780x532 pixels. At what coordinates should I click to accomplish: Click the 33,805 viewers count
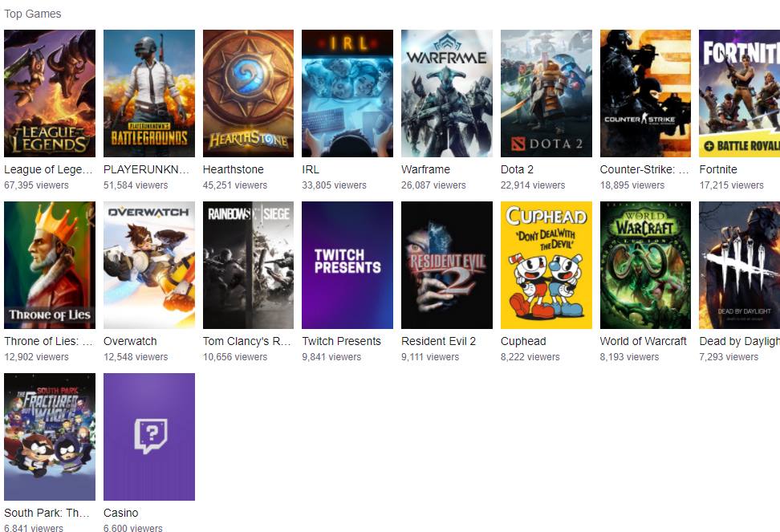pyautogui.click(x=335, y=185)
